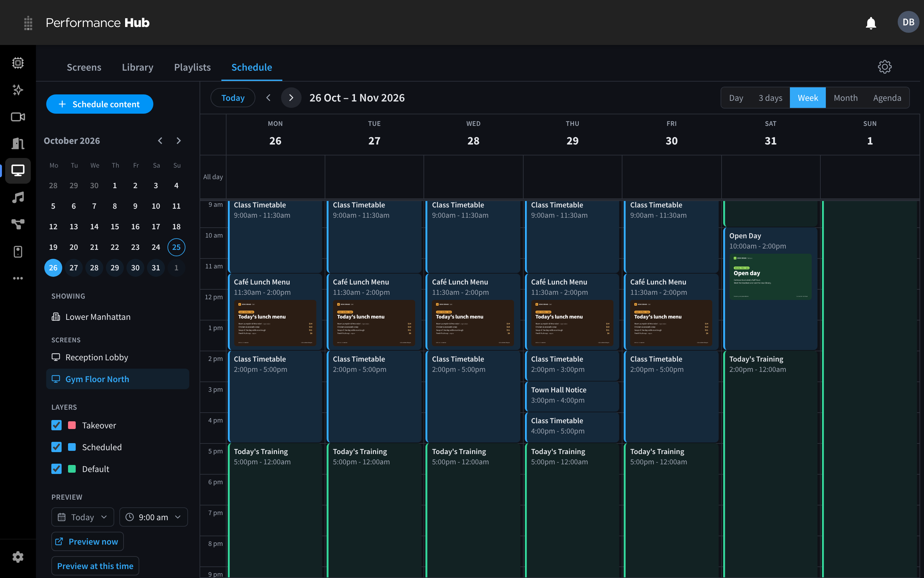Viewport: 924px width, 578px height.
Task: Click the Gym Floor North monitor icon
Action: pos(56,379)
